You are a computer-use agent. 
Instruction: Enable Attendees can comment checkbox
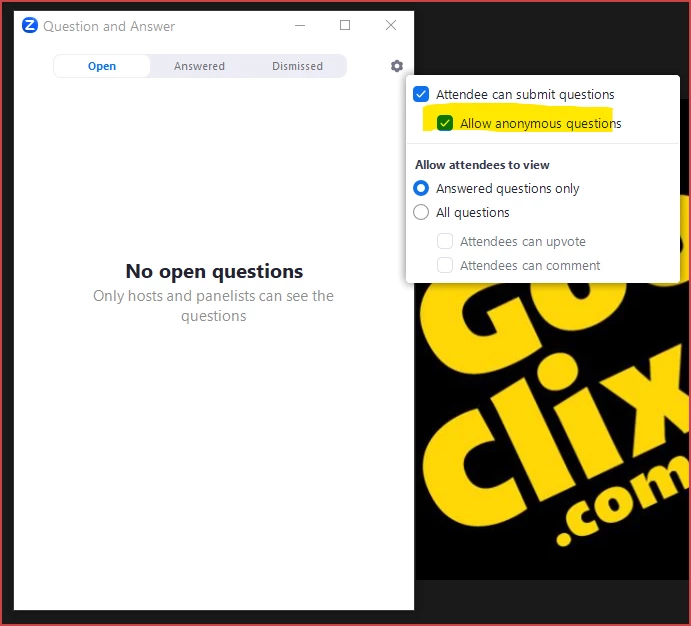click(445, 265)
